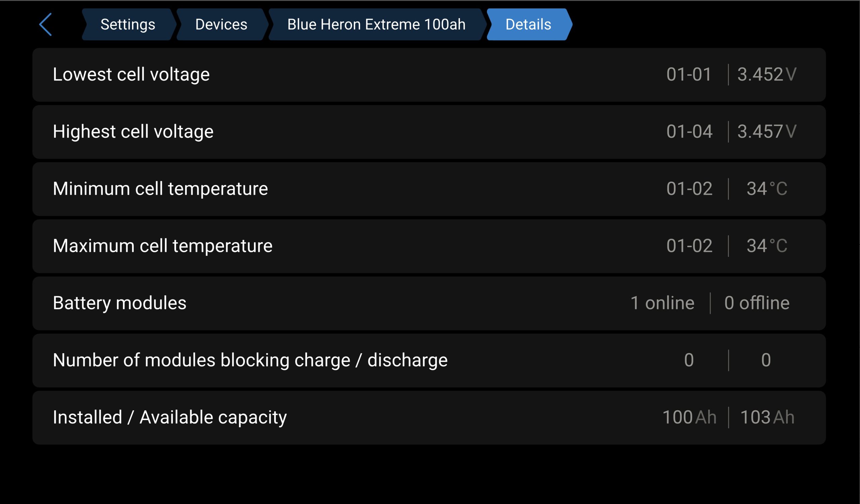Select the Battery modules row
Image resolution: width=860 pixels, height=504 pixels.
429,303
